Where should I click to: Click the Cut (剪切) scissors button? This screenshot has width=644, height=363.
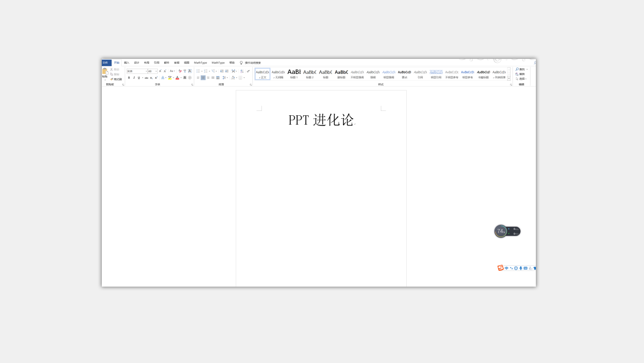[x=115, y=70]
